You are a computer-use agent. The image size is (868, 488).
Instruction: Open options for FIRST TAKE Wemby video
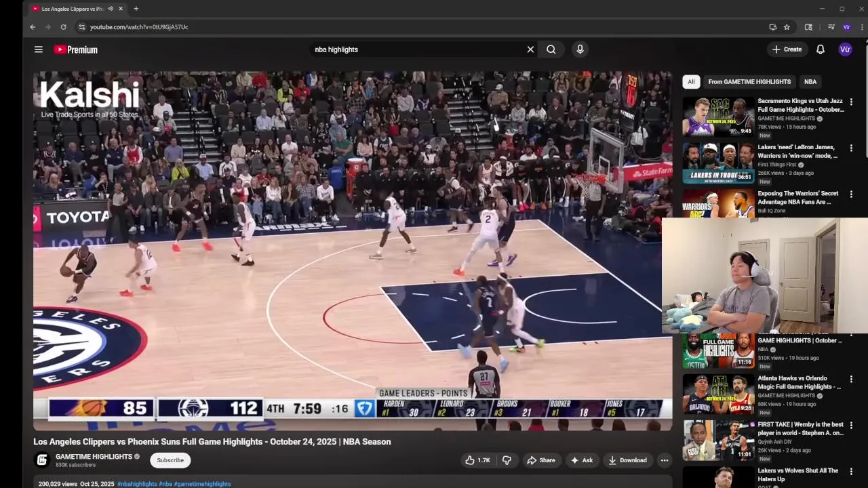[x=851, y=425]
